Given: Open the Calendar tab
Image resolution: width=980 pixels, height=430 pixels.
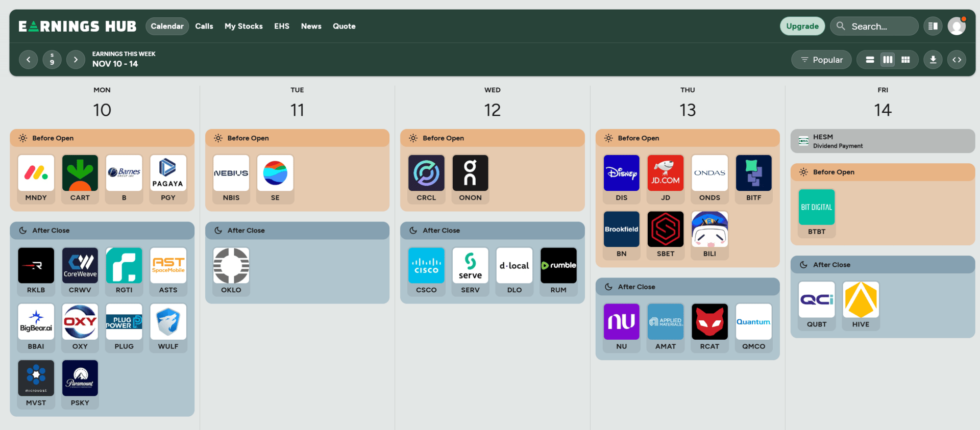Looking at the screenshot, I should [x=167, y=26].
